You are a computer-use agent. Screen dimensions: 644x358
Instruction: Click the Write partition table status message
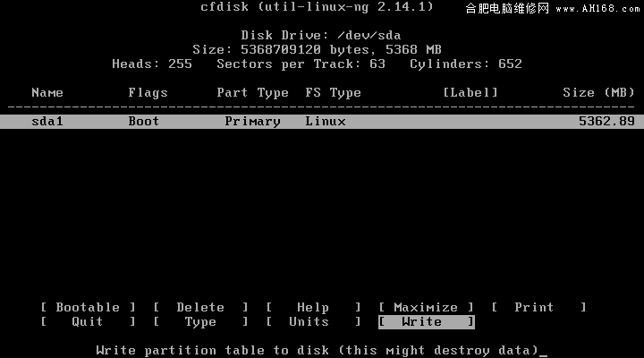[317, 351]
